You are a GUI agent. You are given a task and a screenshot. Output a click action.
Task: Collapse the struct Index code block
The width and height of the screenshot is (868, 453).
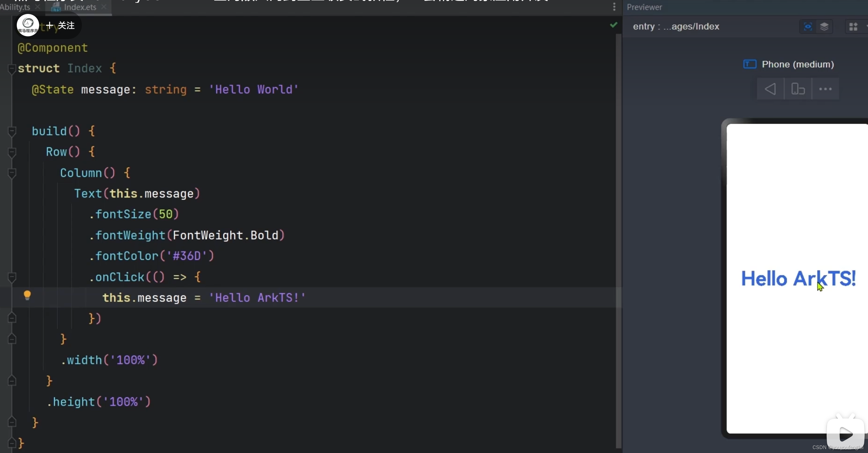(x=12, y=69)
